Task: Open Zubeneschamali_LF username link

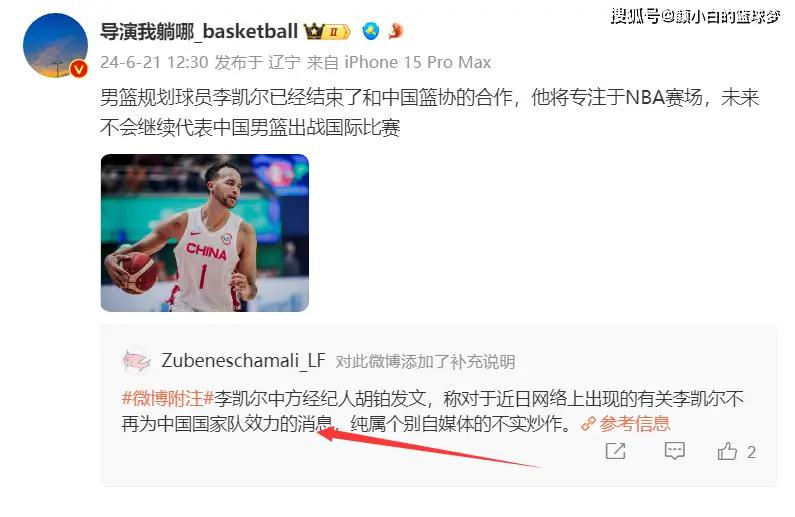Action: pos(243,361)
